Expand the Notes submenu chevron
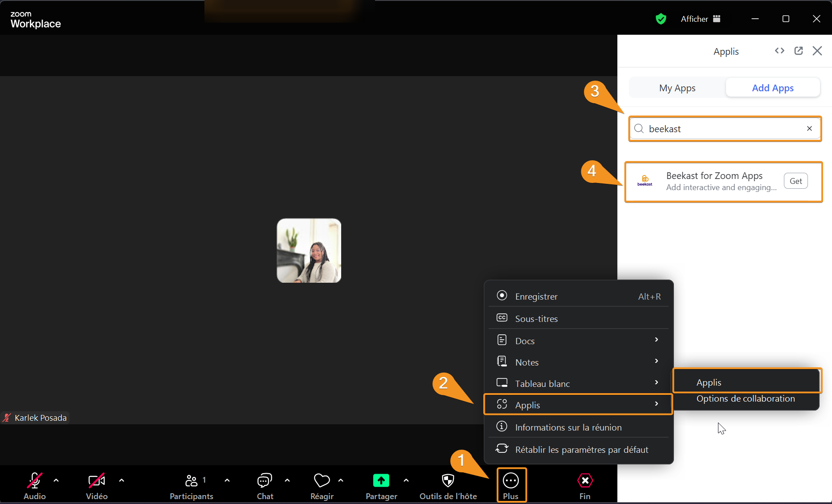Image resolution: width=832 pixels, height=504 pixels. tap(657, 361)
